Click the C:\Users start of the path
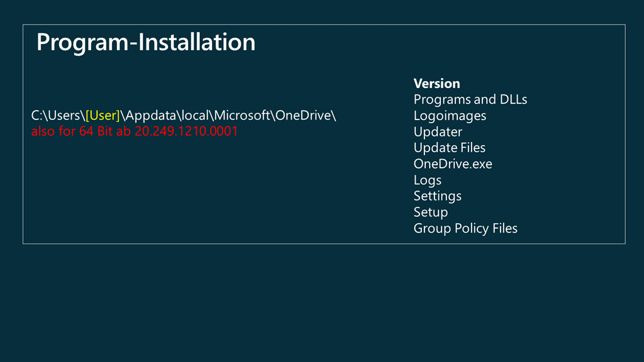Image resolution: width=644 pixels, height=362 pixels. pyautogui.click(x=55, y=116)
